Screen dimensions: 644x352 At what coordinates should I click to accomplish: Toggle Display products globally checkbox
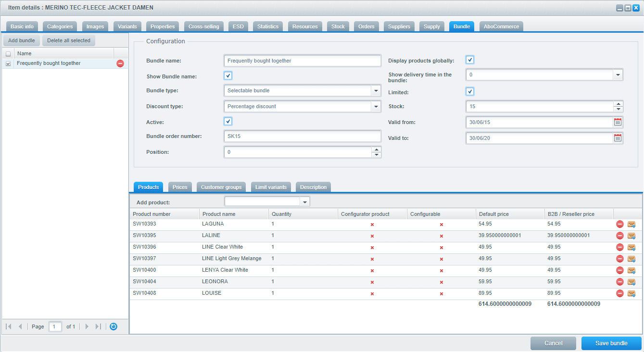click(470, 60)
